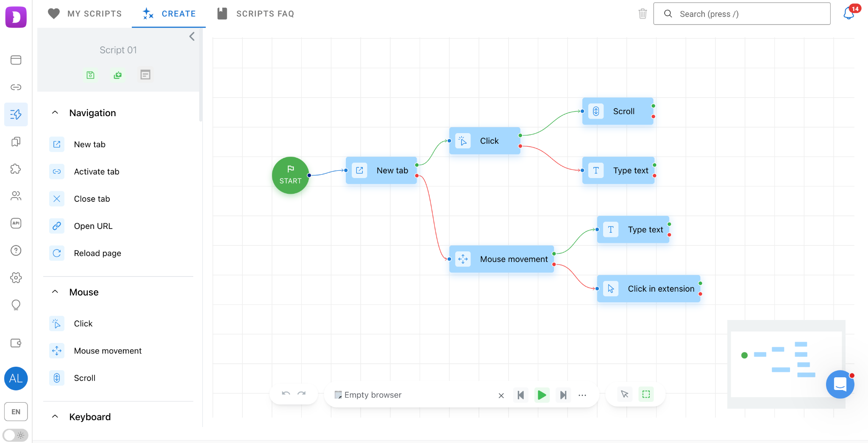Screen dimensions: 868x443
Task: Clear the Empty browser selection
Action: (x=501, y=396)
